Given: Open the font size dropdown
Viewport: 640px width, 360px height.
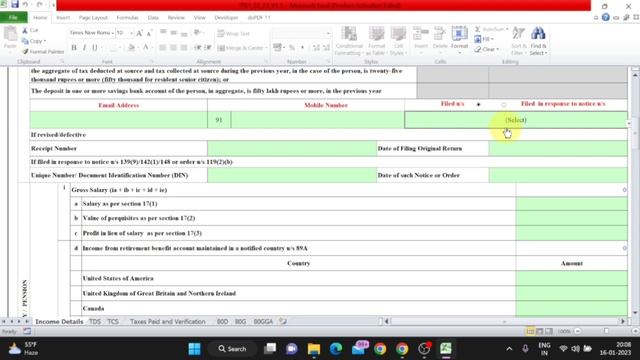Looking at the screenshot, I should (132, 33).
